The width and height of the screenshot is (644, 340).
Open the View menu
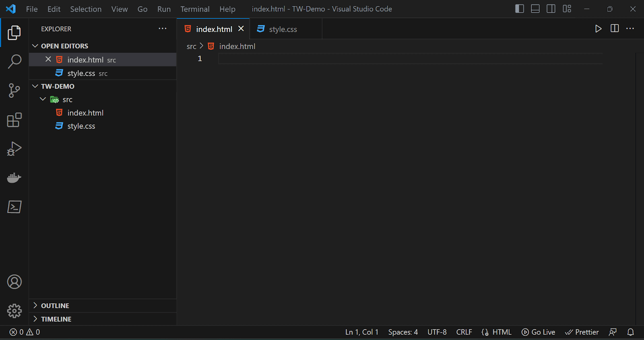120,9
